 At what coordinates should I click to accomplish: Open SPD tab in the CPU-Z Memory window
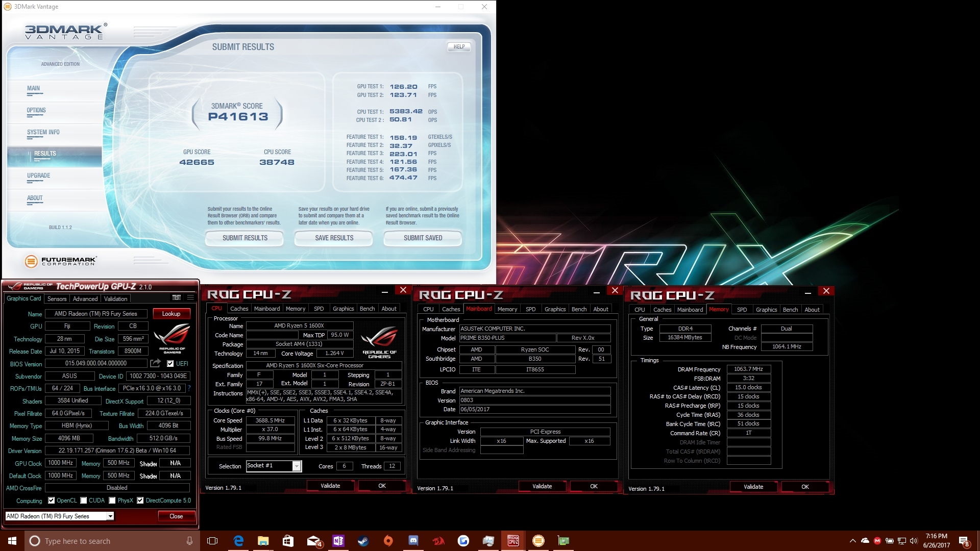coord(742,310)
